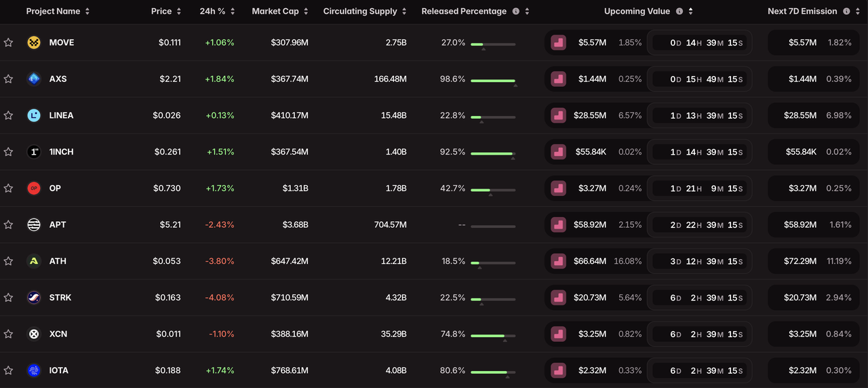
Task: Click OP's pink unlock chart icon
Action: [x=558, y=188]
